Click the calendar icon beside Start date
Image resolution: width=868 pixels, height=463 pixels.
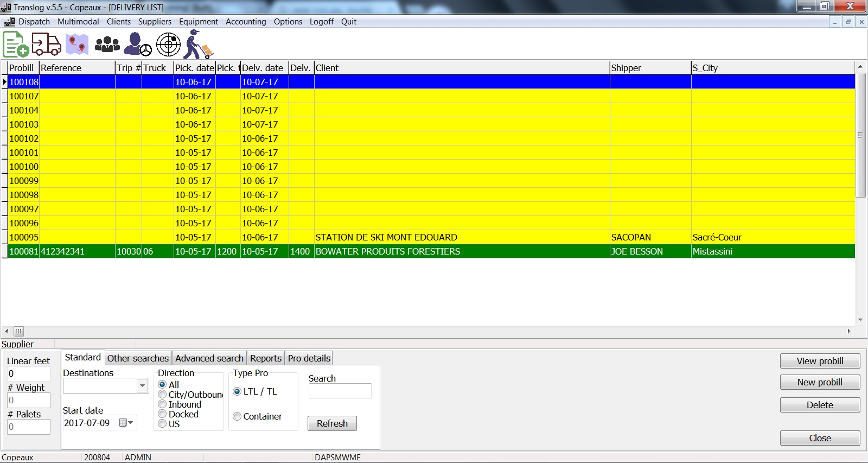(x=123, y=423)
